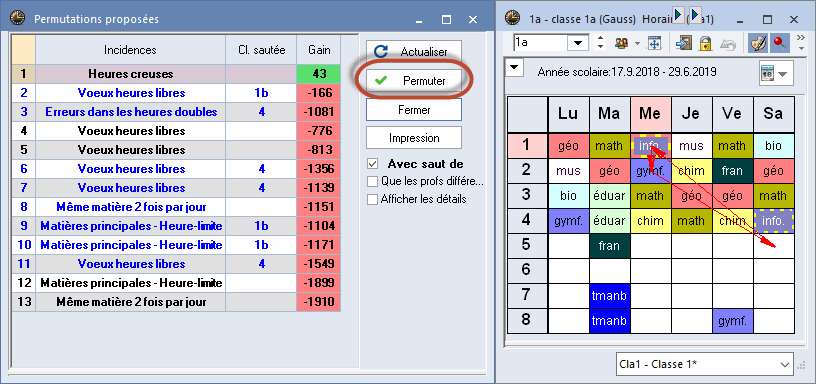The image size is (816, 384).
Task: Click the gain cell '-813'
Action: point(319,150)
